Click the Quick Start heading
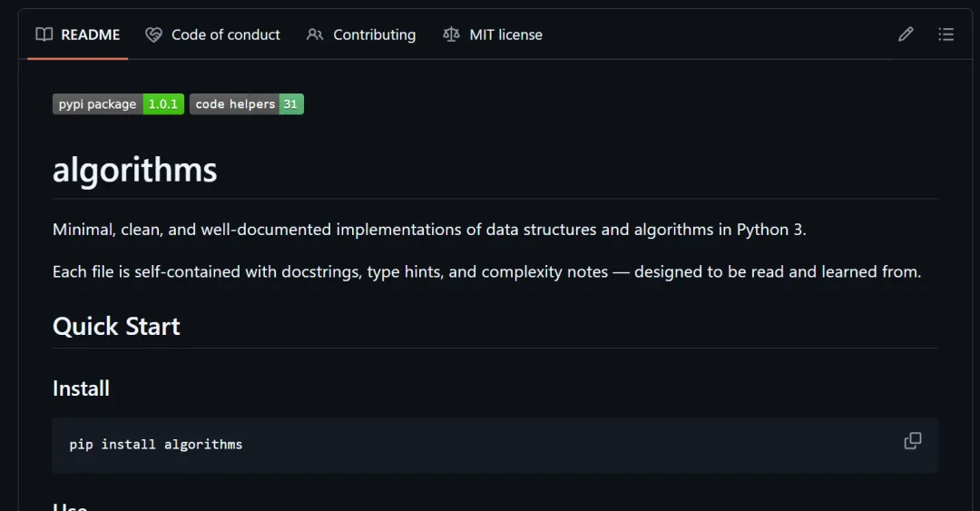This screenshot has width=980, height=511. pos(116,326)
